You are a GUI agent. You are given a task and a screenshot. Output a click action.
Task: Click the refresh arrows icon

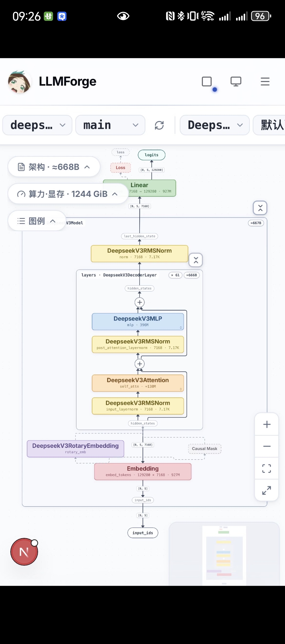[x=159, y=125]
